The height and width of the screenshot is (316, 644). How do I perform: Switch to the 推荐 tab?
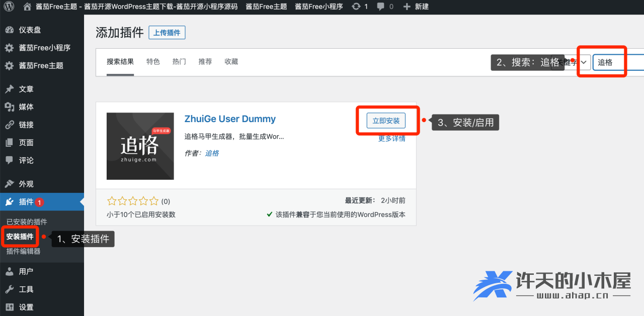point(205,62)
